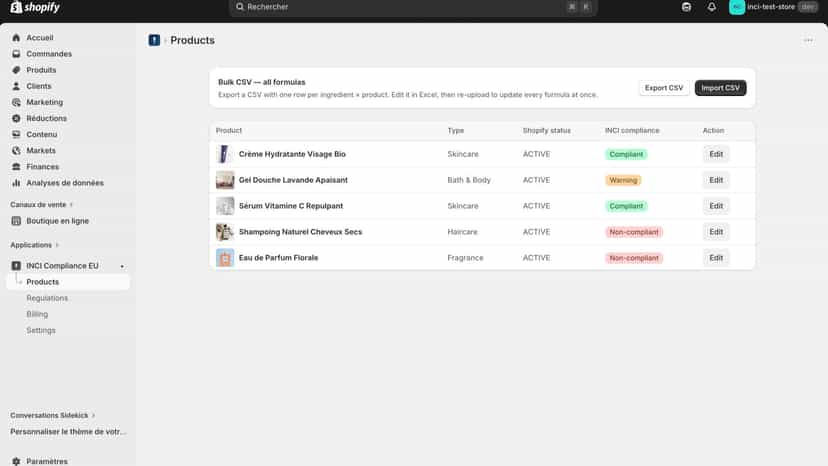This screenshot has height=466, width=828.
Task: Click the Finances bank icon
Action: [16, 166]
